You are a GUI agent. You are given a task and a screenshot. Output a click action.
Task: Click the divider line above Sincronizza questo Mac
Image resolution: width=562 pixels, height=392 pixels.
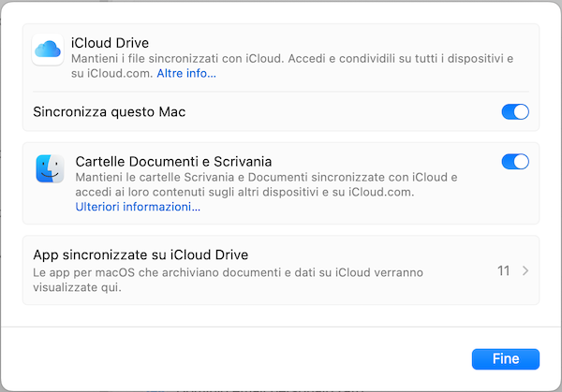click(x=281, y=92)
